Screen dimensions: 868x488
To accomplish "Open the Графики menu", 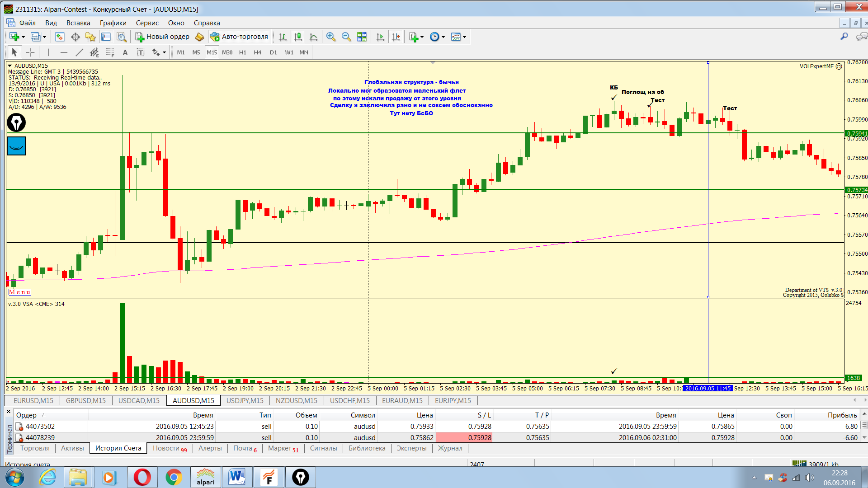I will (113, 23).
